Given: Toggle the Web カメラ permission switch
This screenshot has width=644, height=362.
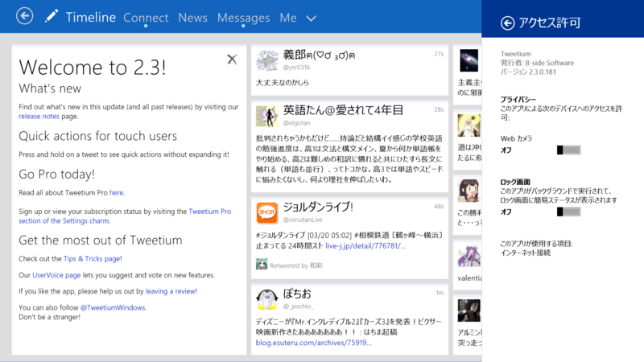Looking at the screenshot, I should (x=568, y=150).
